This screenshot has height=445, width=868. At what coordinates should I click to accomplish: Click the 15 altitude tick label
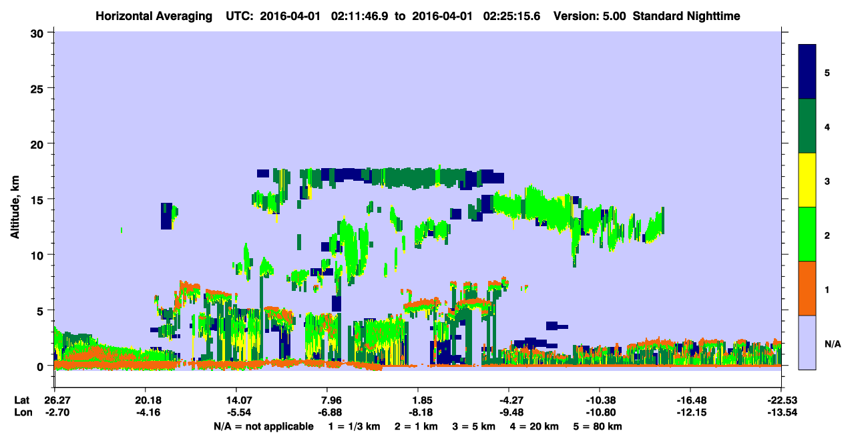tap(39, 199)
